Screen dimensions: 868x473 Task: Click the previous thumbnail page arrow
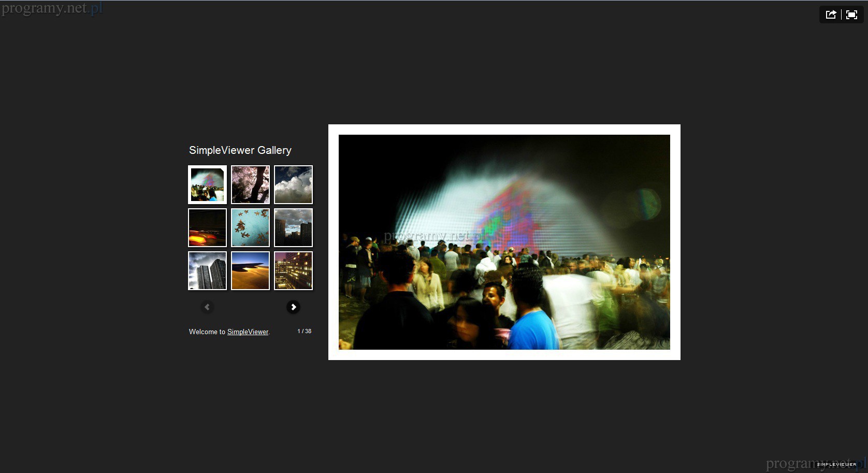click(x=207, y=307)
